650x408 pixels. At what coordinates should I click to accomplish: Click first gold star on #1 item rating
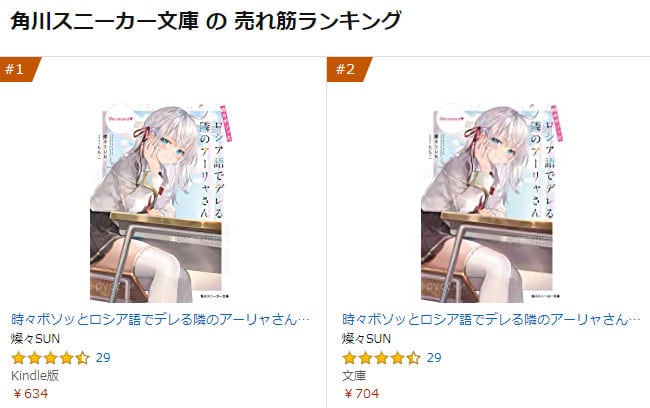18,358
